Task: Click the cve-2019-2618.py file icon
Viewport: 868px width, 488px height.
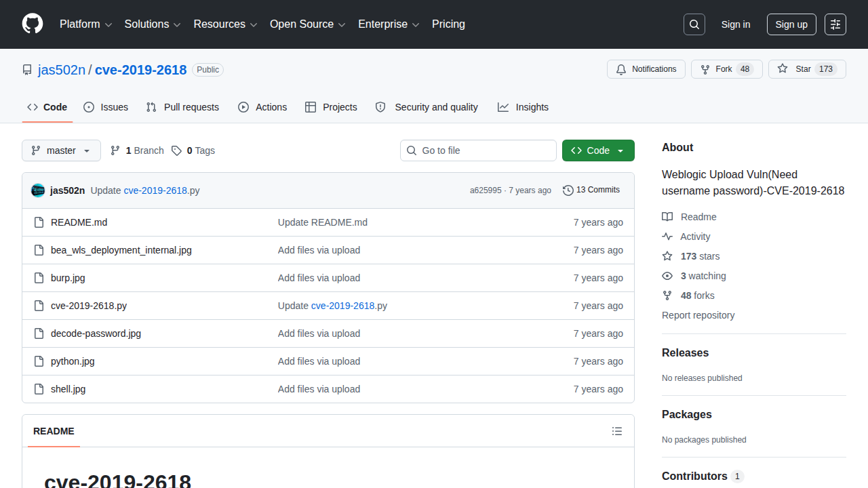Action: pyautogui.click(x=39, y=306)
